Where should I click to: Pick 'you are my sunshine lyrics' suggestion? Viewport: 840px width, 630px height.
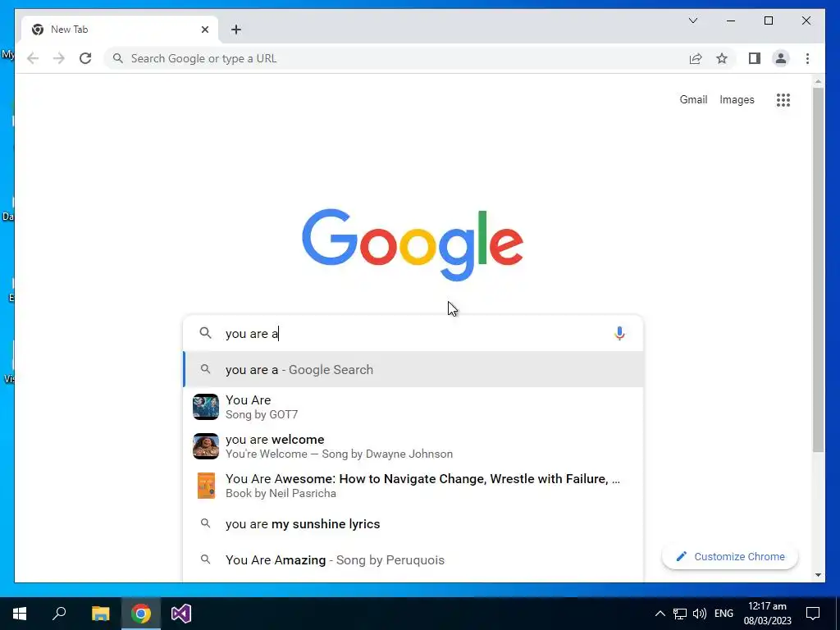[x=413, y=524]
